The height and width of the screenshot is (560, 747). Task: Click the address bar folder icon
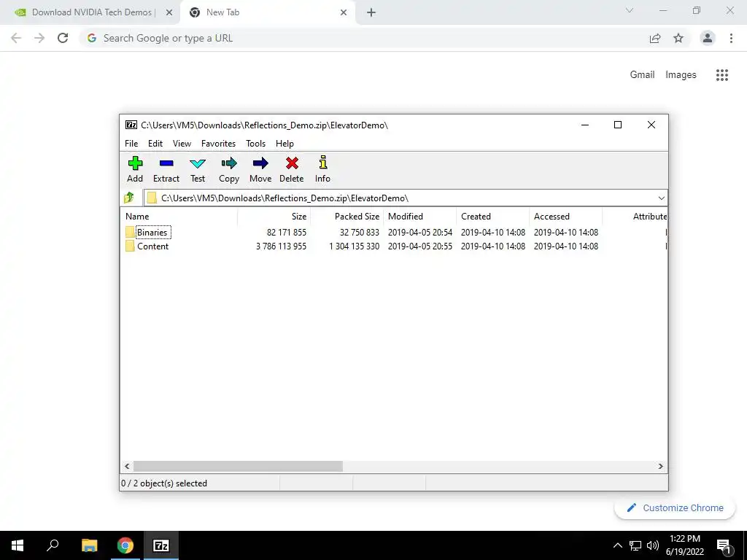coord(152,198)
